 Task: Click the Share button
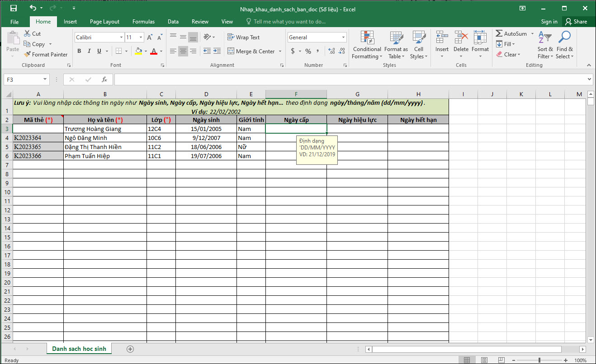[x=575, y=22]
